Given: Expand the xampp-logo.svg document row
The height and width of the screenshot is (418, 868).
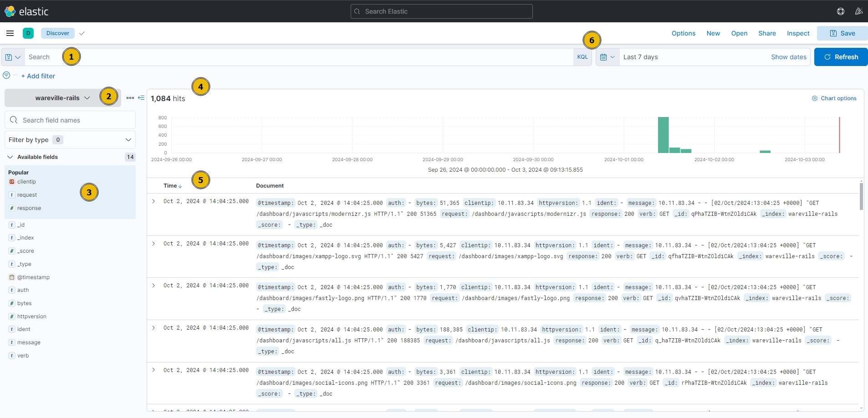Looking at the screenshot, I should [x=153, y=244].
